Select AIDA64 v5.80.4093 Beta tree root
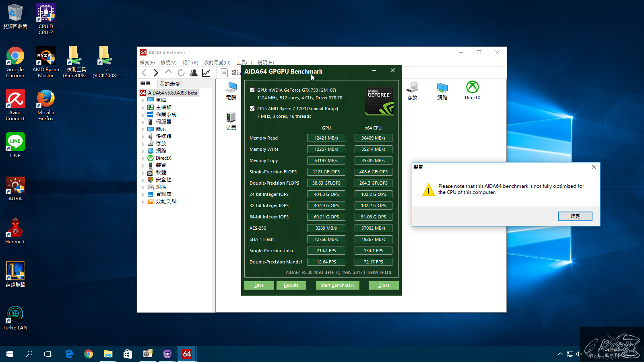Screen dimensions: 644x362 click(x=169, y=93)
